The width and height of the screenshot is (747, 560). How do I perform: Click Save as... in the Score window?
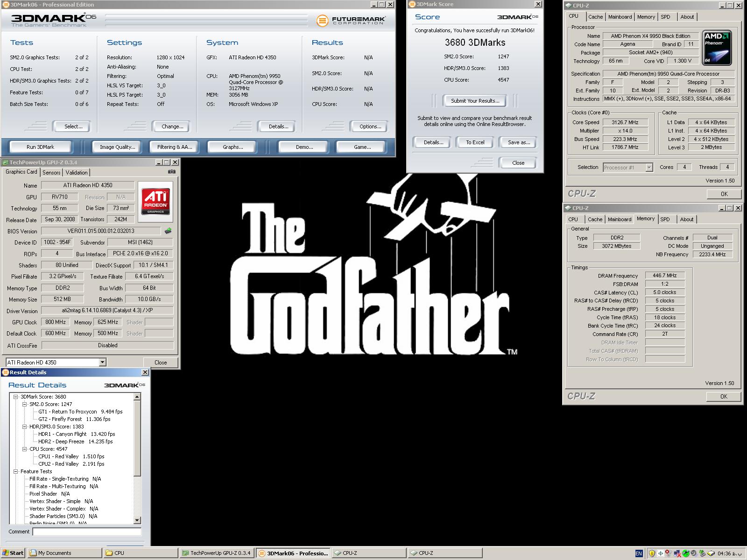point(518,142)
